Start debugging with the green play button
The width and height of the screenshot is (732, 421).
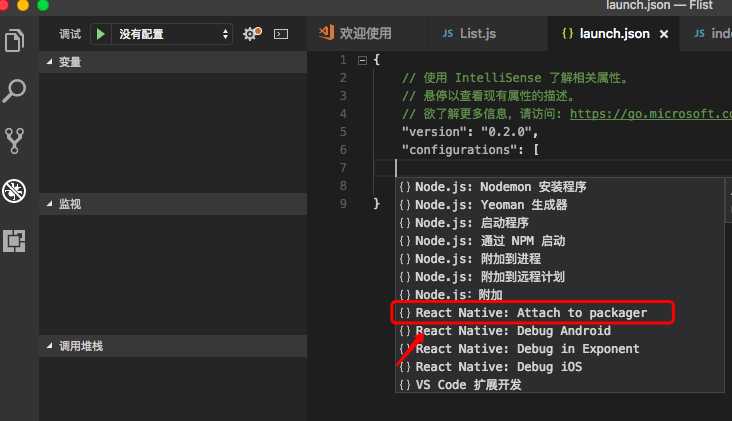tap(100, 34)
